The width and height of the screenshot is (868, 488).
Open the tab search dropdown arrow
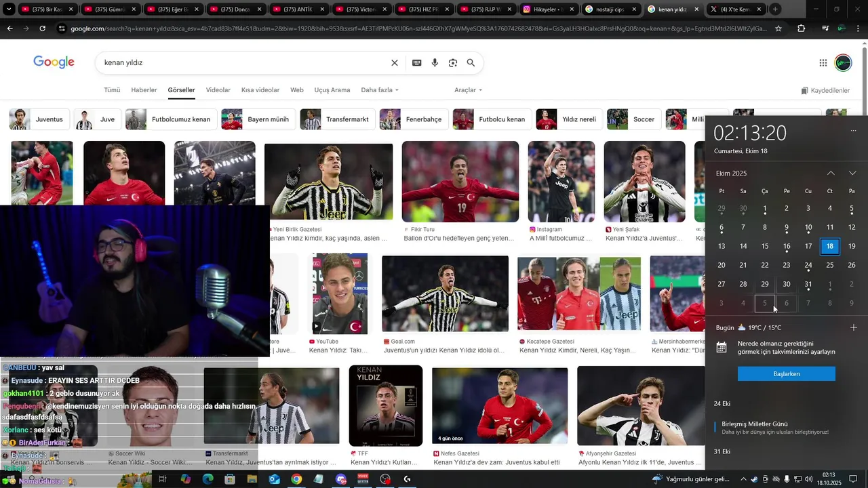[9, 9]
